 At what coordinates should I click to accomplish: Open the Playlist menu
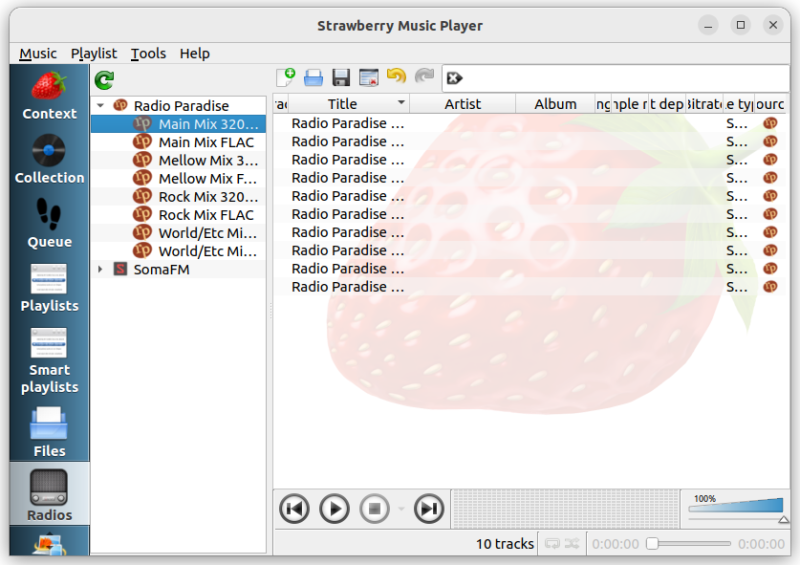(x=94, y=54)
